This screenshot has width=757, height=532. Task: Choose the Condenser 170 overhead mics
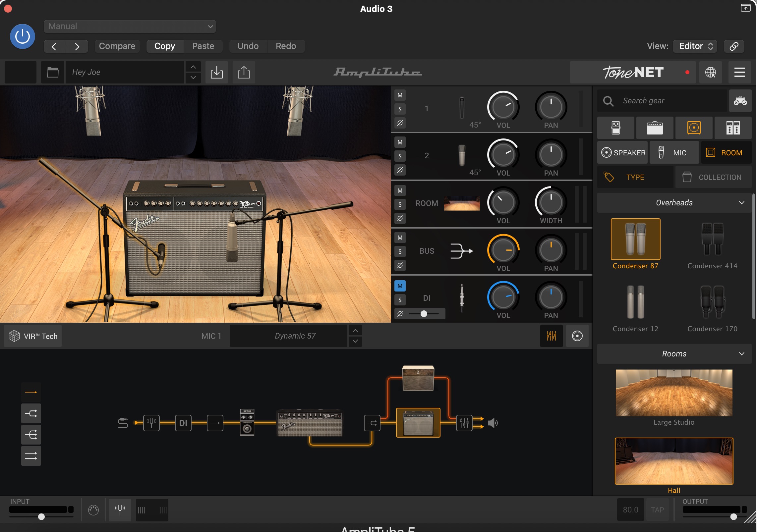pyautogui.click(x=712, y=302)
